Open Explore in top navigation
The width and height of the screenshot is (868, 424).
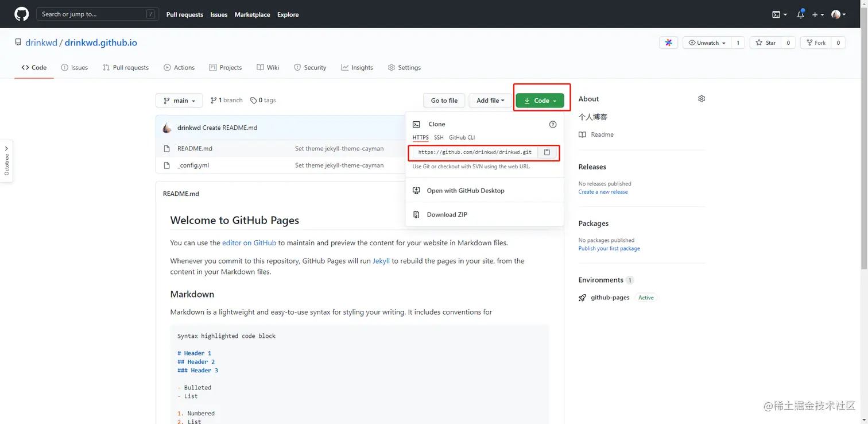pos(288,15)
